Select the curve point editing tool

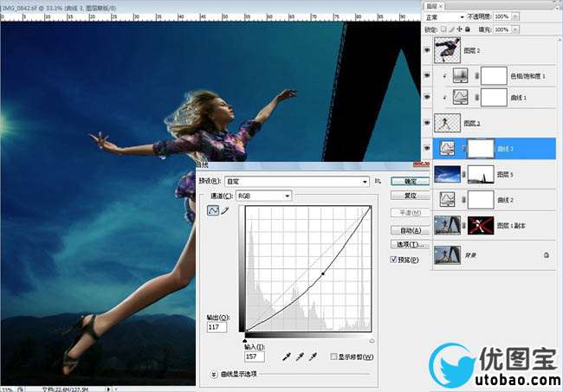coord(213,210)
